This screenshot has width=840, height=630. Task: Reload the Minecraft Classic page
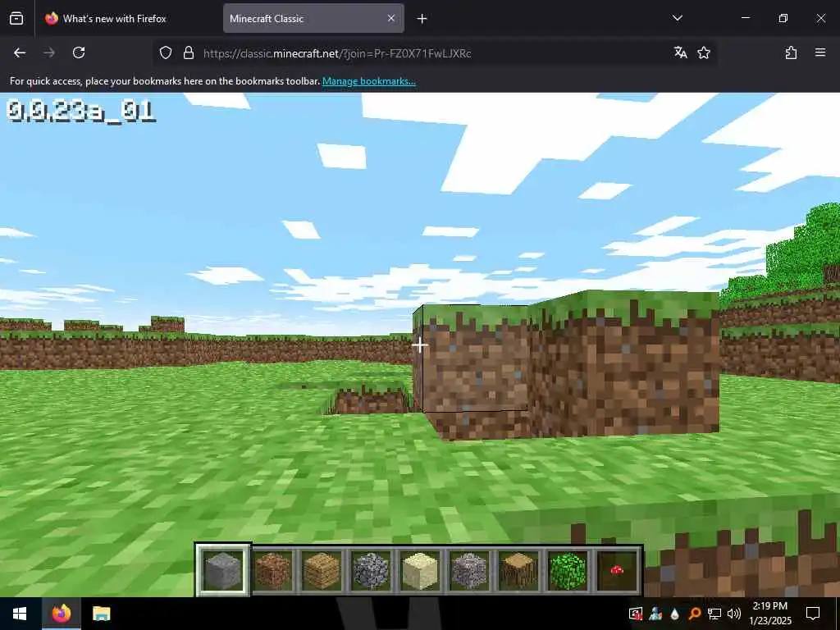pyautogui.click(x=79, y=52)
